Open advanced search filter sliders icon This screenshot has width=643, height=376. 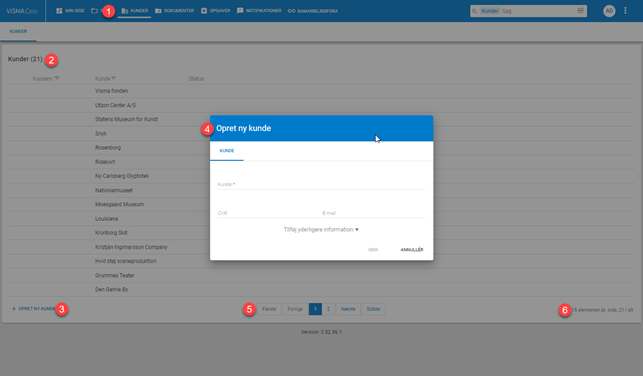580,11
